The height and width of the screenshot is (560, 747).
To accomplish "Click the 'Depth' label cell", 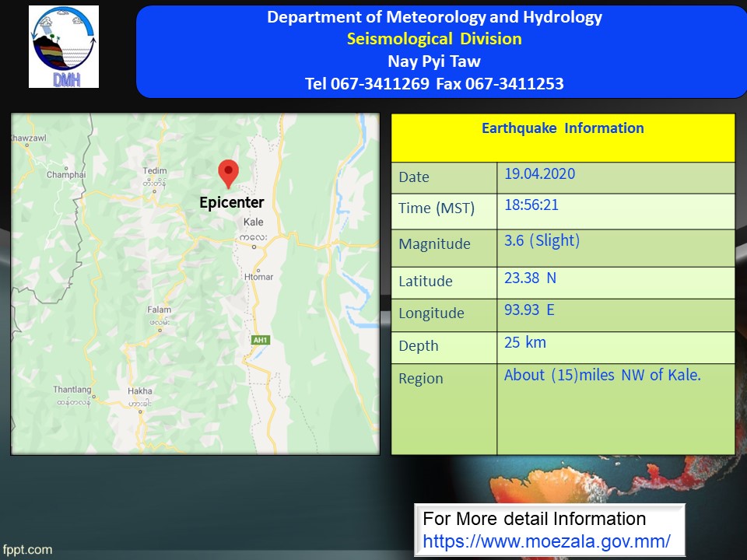I will [444, 348].
